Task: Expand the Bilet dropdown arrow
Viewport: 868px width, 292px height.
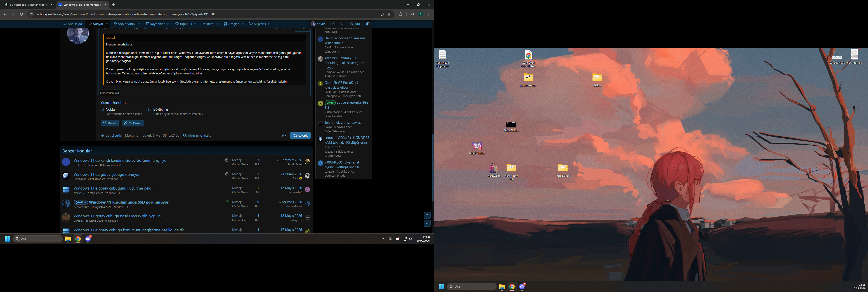Action: (x=217, y=24)
